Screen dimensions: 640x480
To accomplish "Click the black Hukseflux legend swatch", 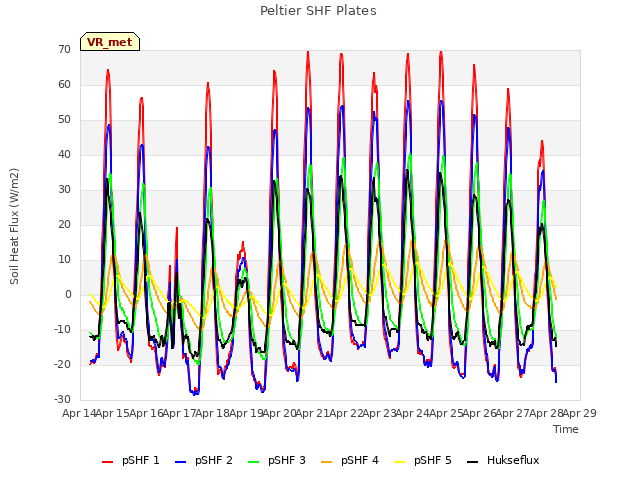I will point(473,462).
